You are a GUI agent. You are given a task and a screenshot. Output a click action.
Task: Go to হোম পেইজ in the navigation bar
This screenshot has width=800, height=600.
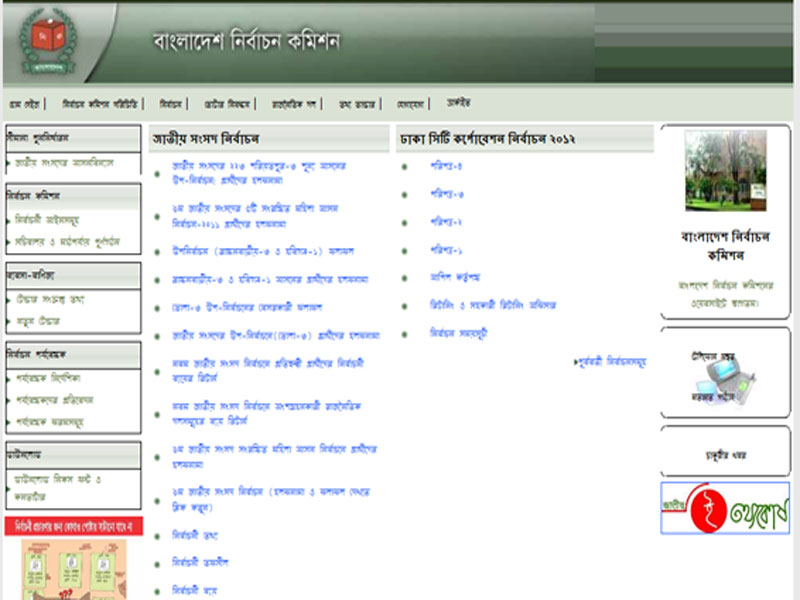pyautogui.click(x=24, y=104)
